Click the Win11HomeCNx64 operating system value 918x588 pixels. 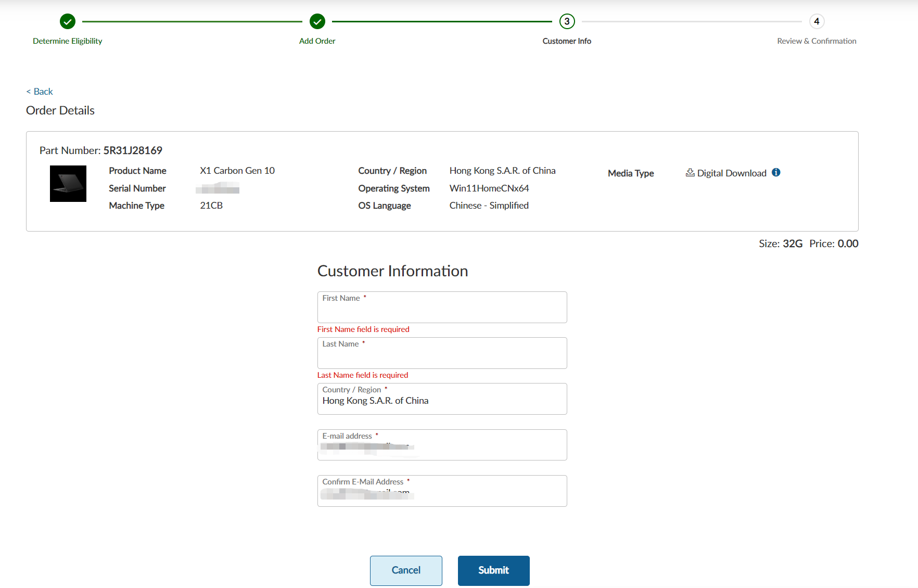[x=489, y=188]
